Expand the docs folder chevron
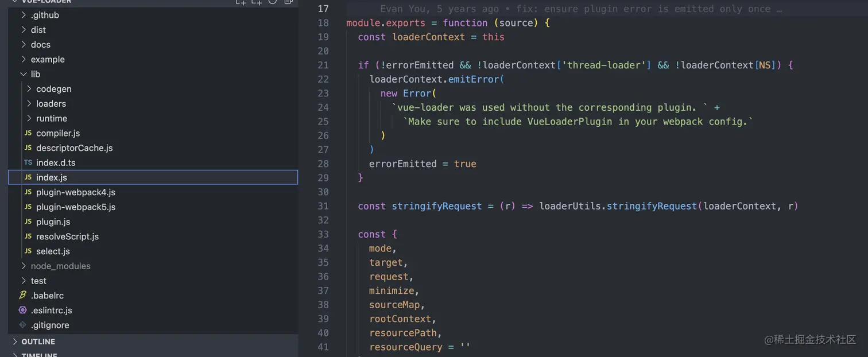 click(24, 45)
